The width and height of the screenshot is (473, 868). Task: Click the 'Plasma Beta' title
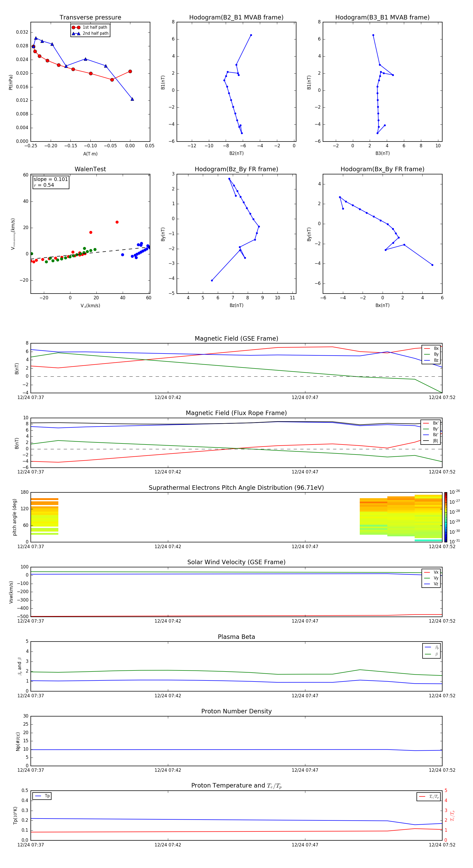pyautogui.click(x=236, y=637)
